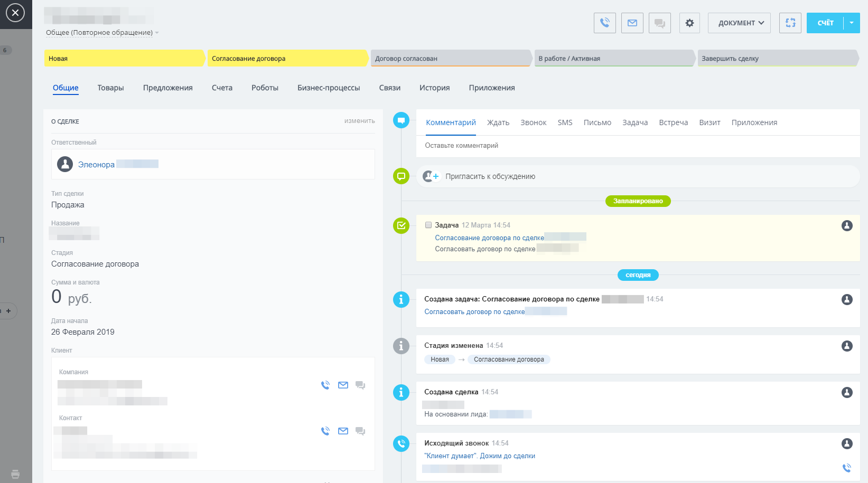
Task: Click user avatar on Создана задача entry
Action: (x=847, y=299)
